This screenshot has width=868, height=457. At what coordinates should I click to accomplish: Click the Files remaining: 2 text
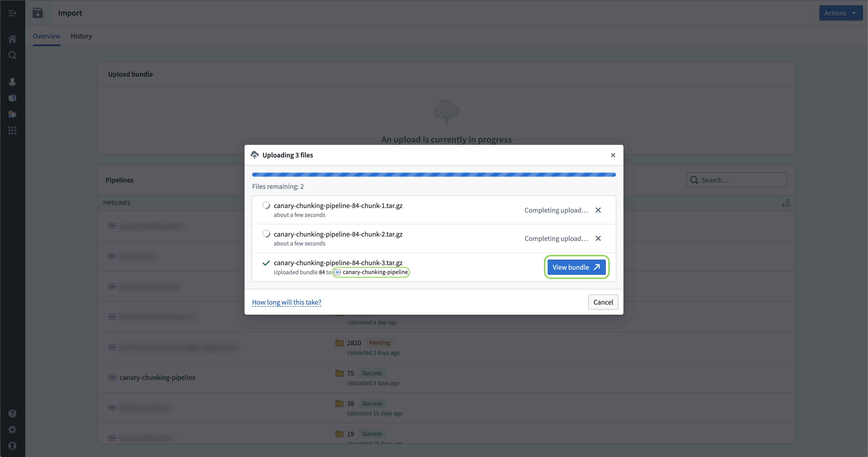[x=278, y=187]
